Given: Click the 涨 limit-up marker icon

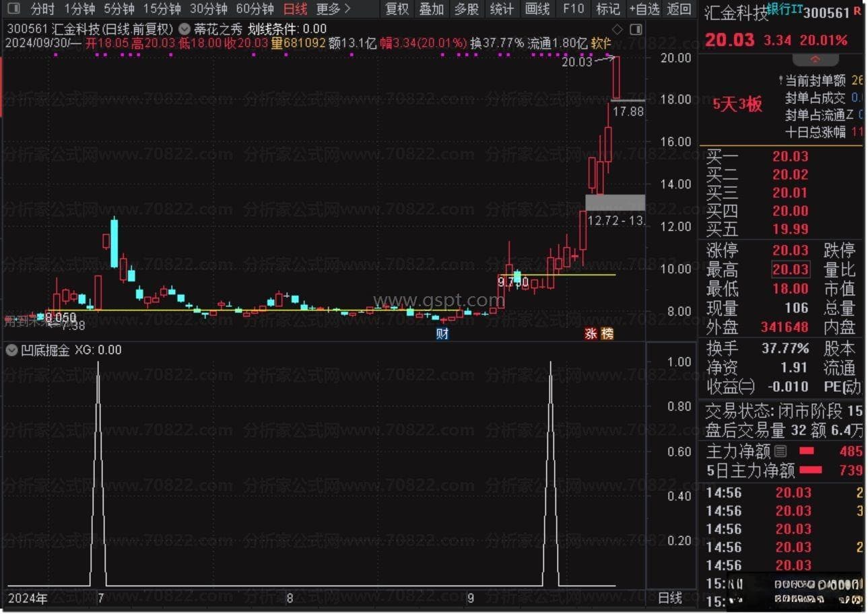Looking at the screenshot, I should [591, 334].
